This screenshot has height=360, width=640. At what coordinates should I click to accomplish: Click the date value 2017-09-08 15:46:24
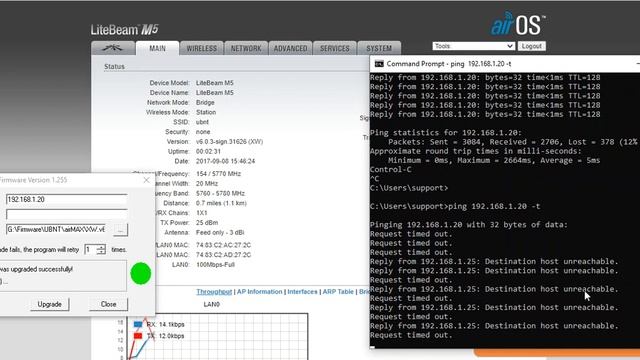click(225, 161)
